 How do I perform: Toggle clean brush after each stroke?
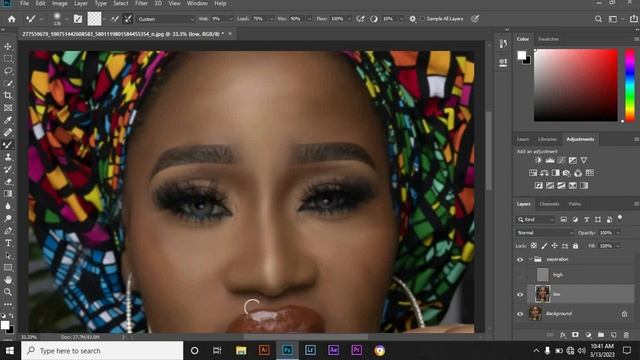pos(128,19)
